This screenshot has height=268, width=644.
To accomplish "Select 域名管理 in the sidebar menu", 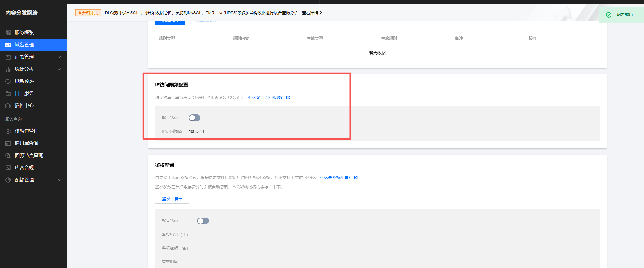I will [24, 45].
